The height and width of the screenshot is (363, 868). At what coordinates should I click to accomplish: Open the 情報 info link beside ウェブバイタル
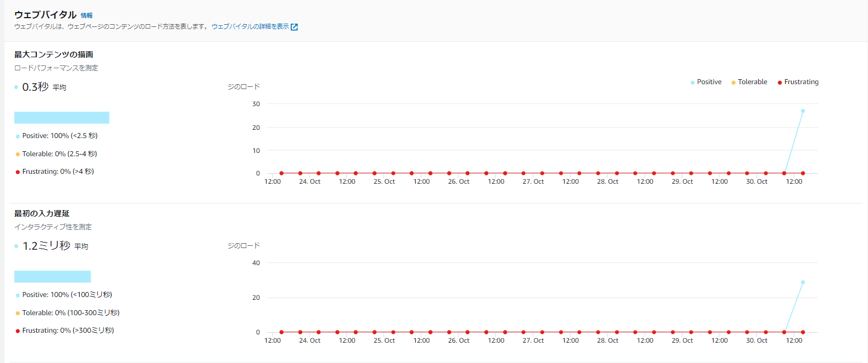pyautogui.click(x=87, y=15)
